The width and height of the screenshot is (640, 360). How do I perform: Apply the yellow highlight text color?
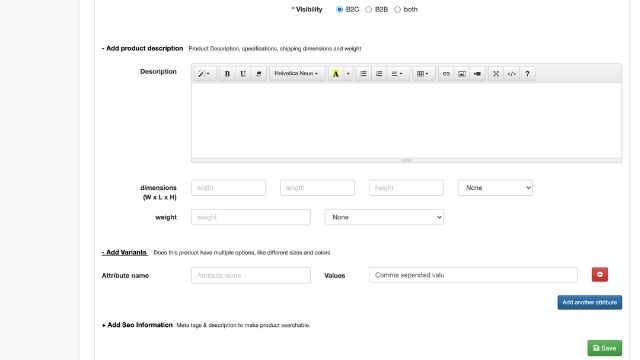[336, 74]
